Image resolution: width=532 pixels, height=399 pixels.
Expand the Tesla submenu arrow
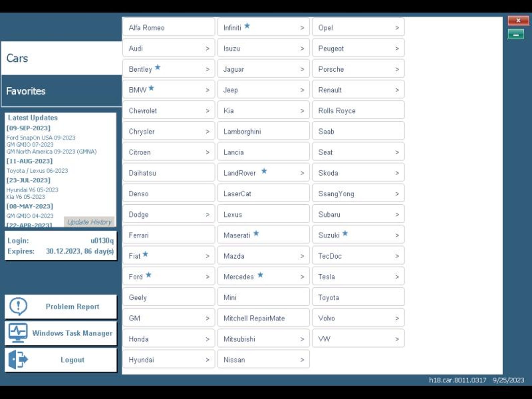[397, 277]
